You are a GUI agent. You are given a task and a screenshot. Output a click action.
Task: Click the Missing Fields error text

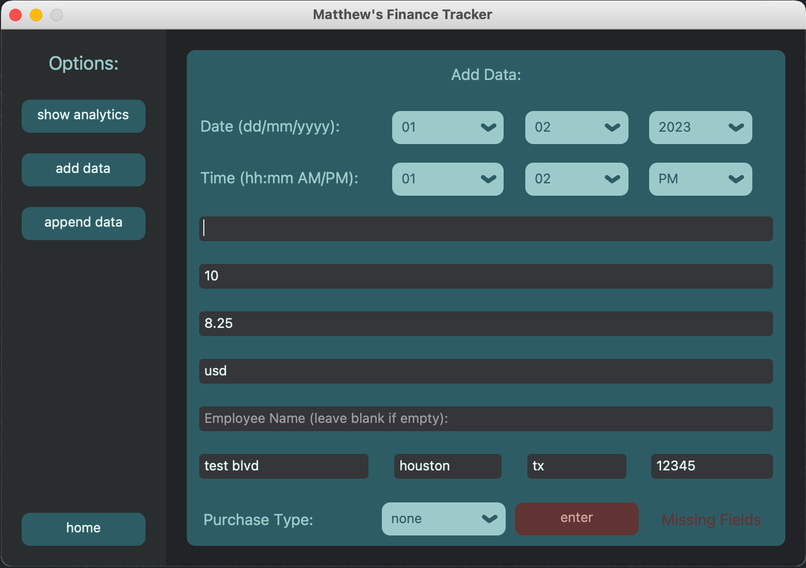pos(711,520)
